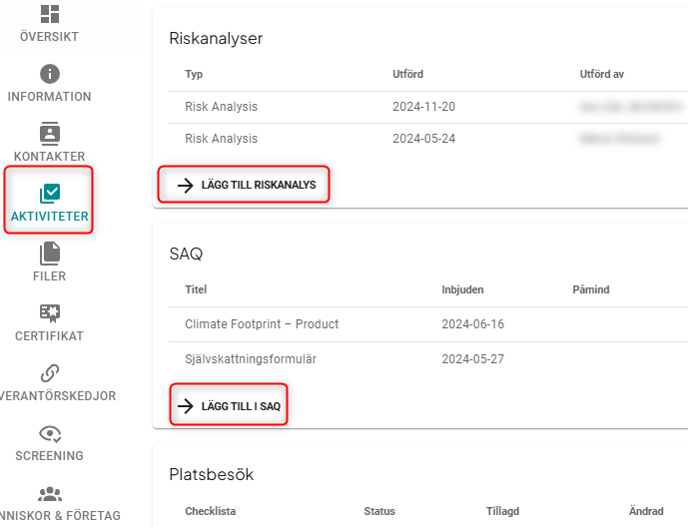Open the Climate Footprint – Product SAQ

coord(262,324)
